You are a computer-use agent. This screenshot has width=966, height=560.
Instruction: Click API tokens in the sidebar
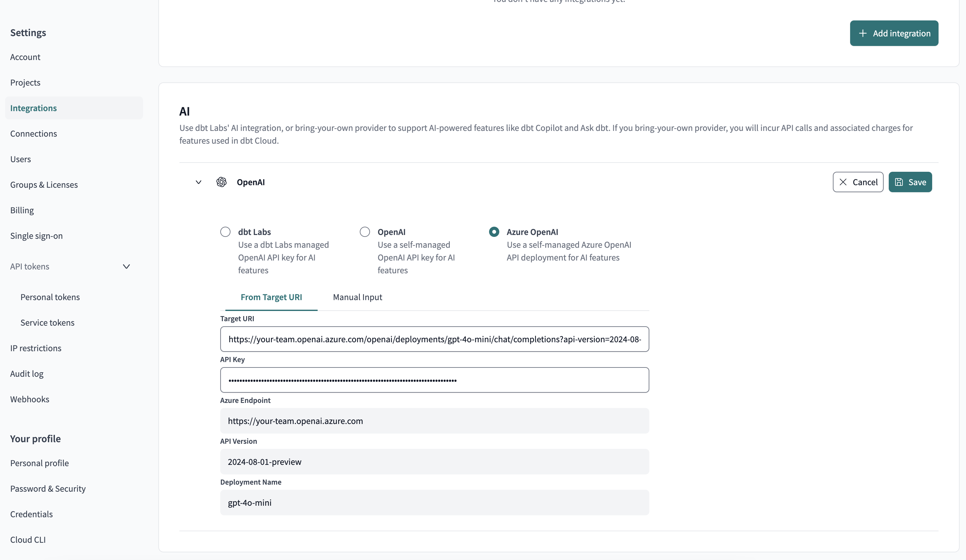click(30, 266)
